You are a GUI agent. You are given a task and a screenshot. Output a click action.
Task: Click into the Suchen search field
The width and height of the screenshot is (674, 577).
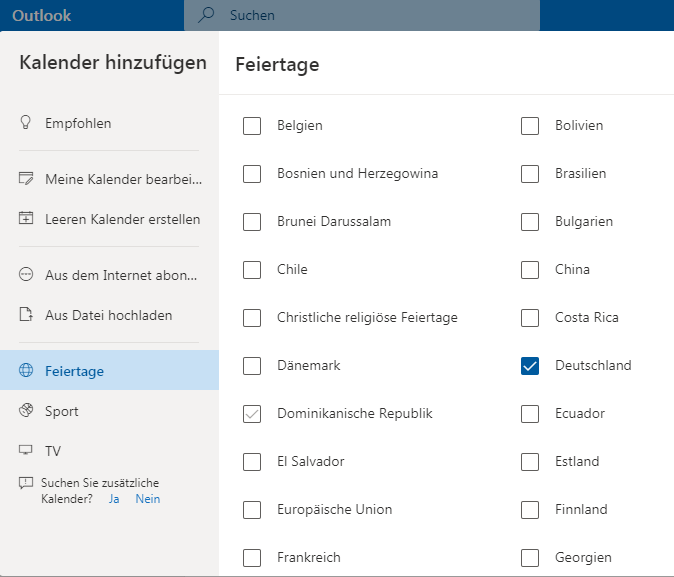pos(362,15)
